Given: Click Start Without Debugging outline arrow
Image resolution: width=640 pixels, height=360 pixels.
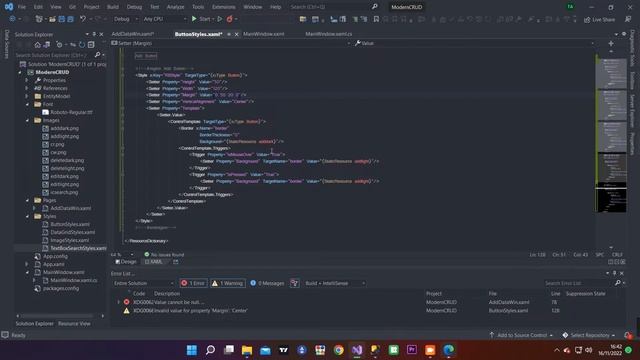Looking at the screenshot, I should tap(220, 19).
